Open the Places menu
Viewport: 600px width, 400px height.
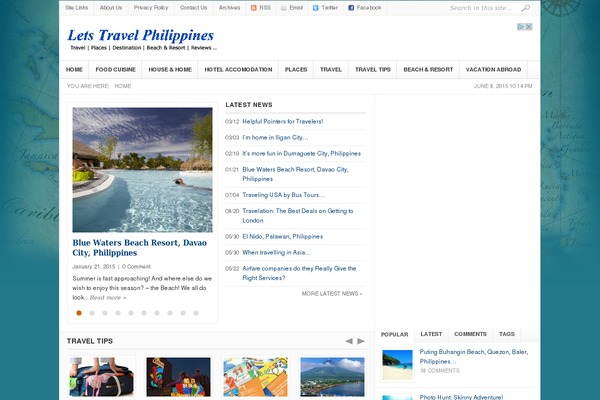[296, 70]
